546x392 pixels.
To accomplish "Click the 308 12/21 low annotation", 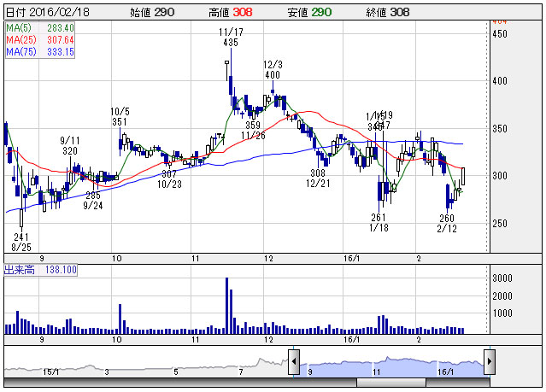I will pyautogui.click(x=318, y=178).
